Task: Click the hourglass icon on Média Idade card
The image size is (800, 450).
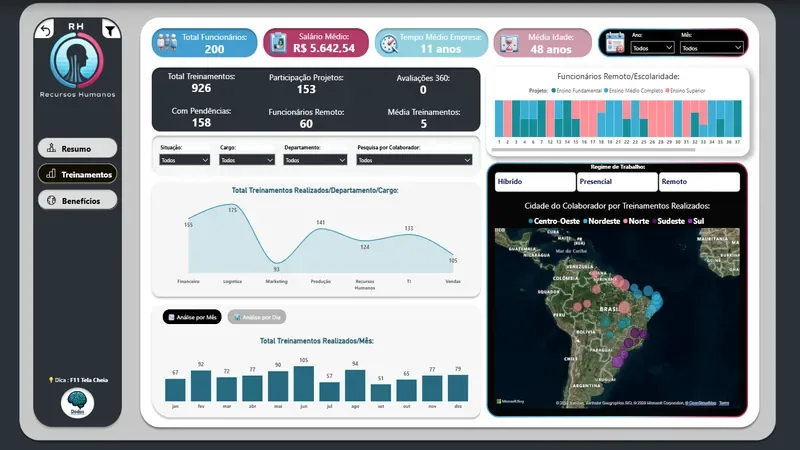Action: coord(509,43)
